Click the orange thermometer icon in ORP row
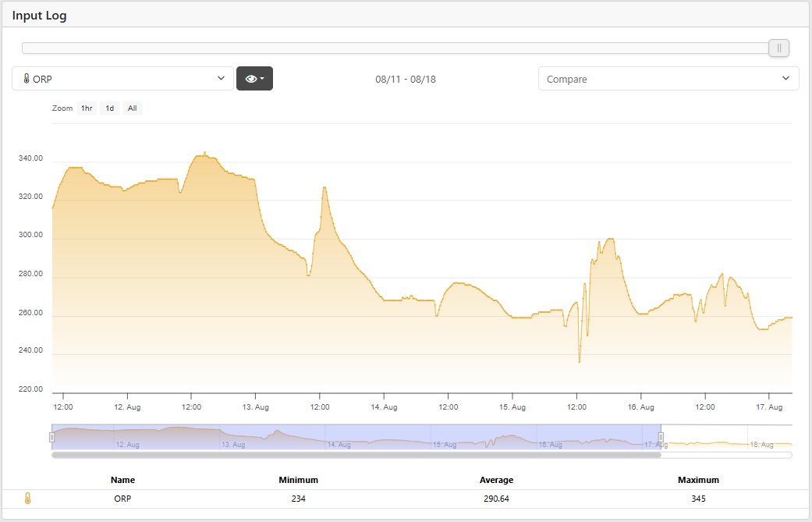Image resolution: width=812 pixels, height=522 pixels. 27,499
